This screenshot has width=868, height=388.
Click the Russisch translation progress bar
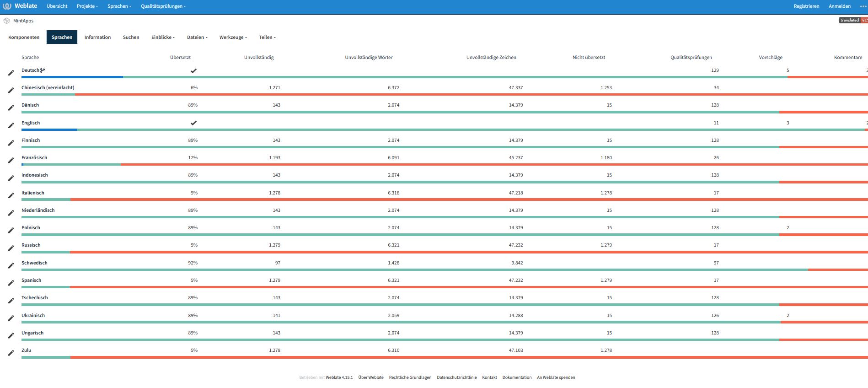[x=444, y=252]
